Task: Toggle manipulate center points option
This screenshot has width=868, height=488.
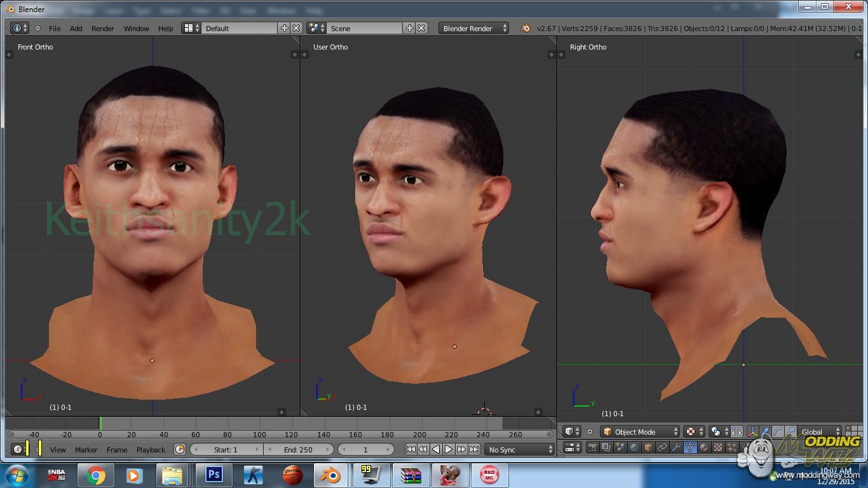Action: point(736,431)
